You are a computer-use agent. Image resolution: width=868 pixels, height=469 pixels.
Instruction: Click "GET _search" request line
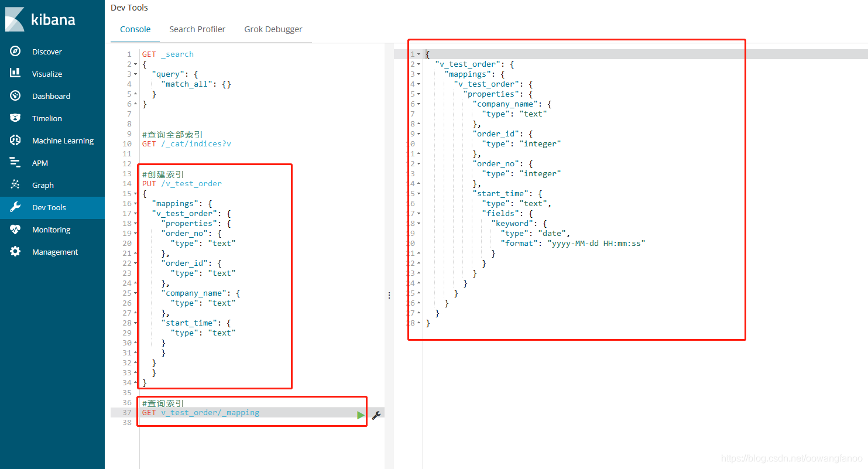pyautogui.click(x=168, y=54)
